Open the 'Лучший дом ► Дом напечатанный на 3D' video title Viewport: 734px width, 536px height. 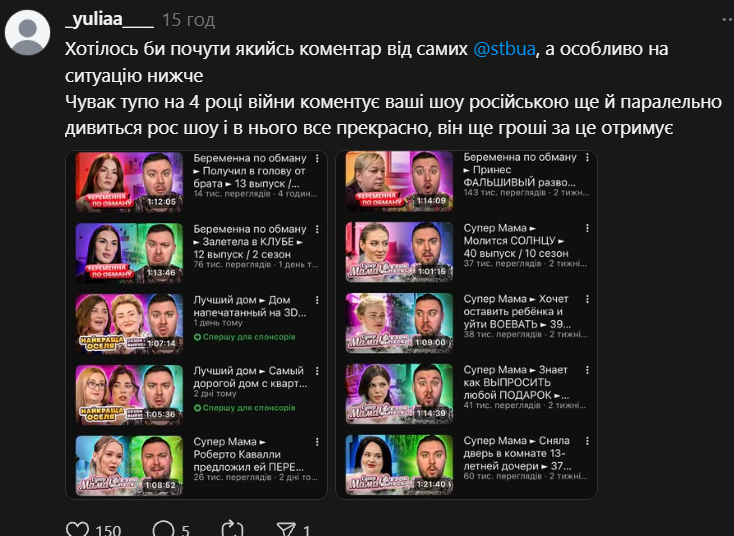(250, 306)
